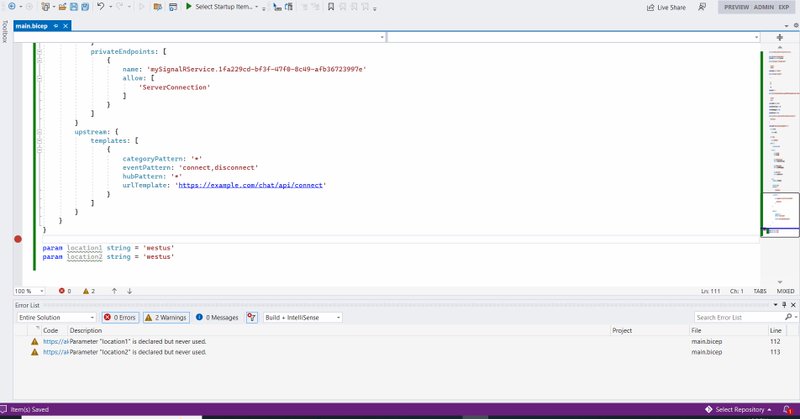Click the Live Share button

666,7
